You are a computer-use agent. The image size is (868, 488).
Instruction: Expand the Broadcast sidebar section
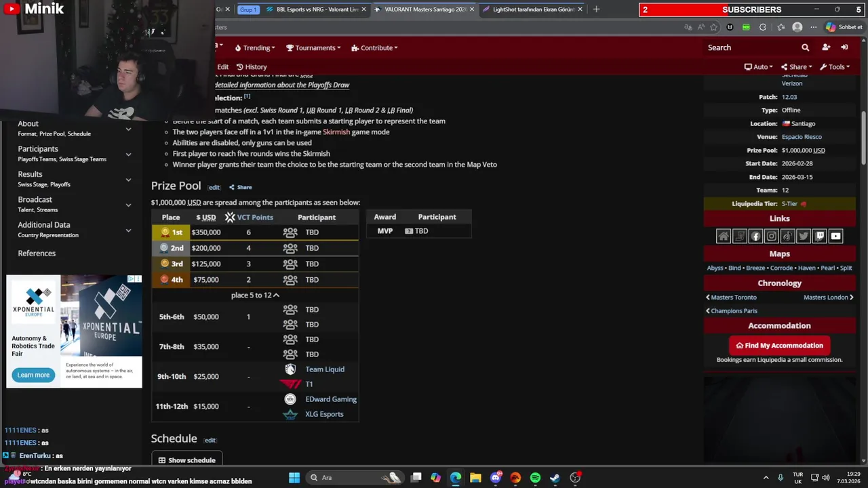[x=128, y=205]
